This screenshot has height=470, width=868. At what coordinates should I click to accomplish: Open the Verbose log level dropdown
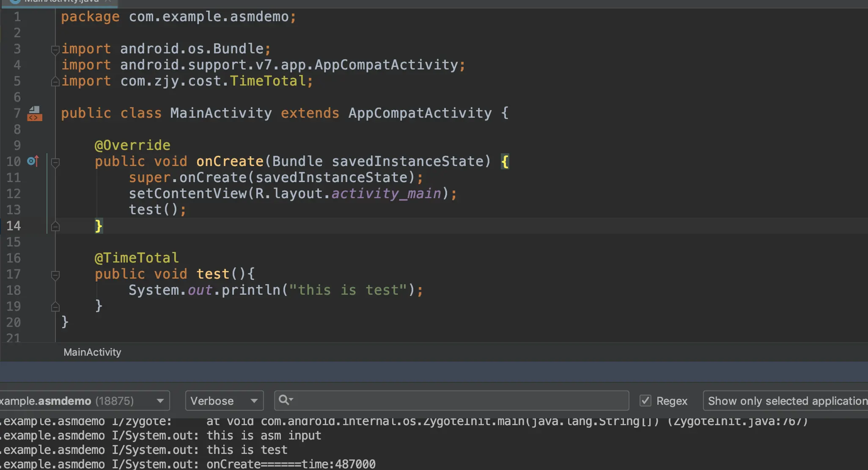[x=224, y=401]
